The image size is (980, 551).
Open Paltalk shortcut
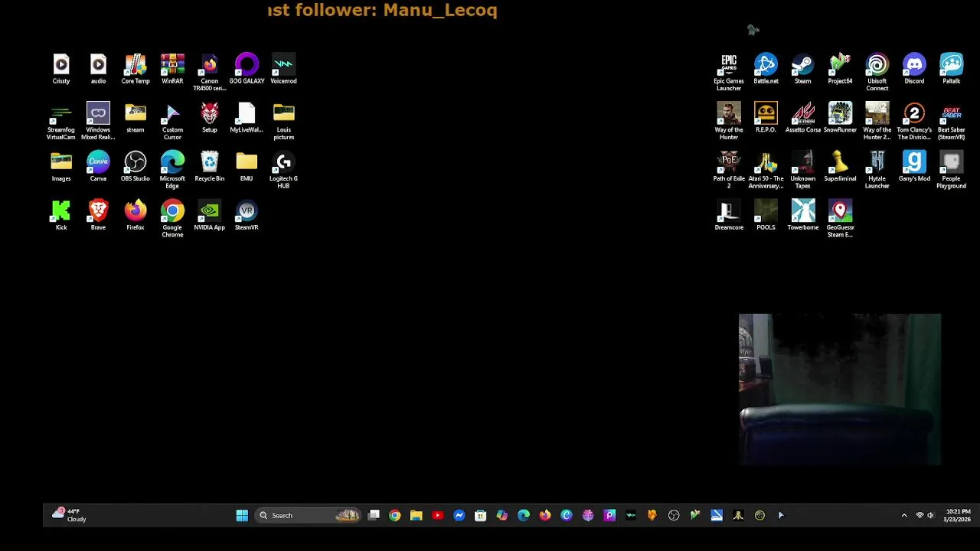[x=951, y=69]
